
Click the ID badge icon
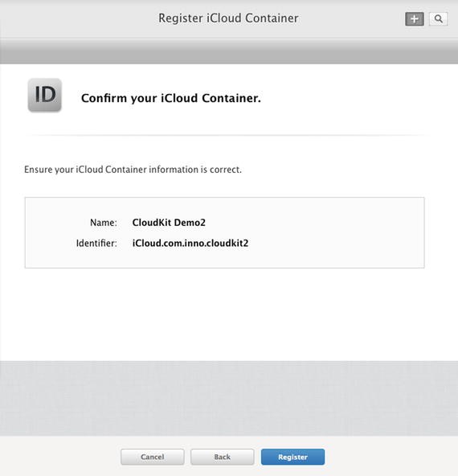(45, 95)
